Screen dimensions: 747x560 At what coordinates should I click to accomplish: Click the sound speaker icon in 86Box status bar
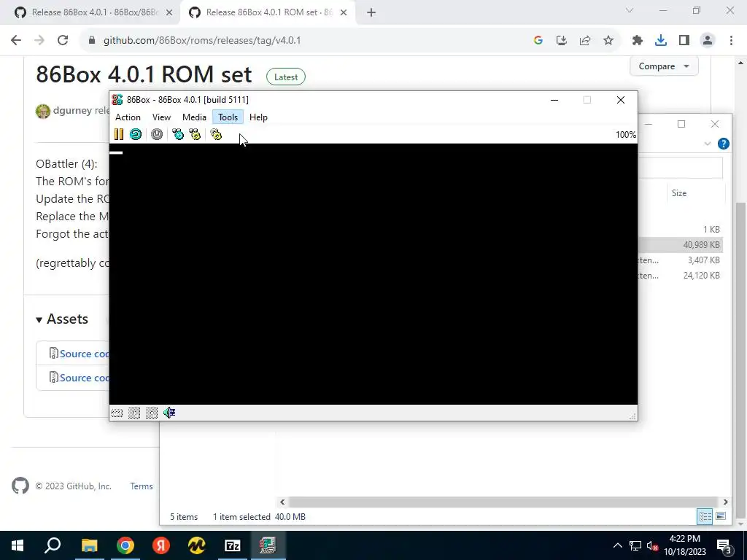pyautogui.click(x=169, y=413)
